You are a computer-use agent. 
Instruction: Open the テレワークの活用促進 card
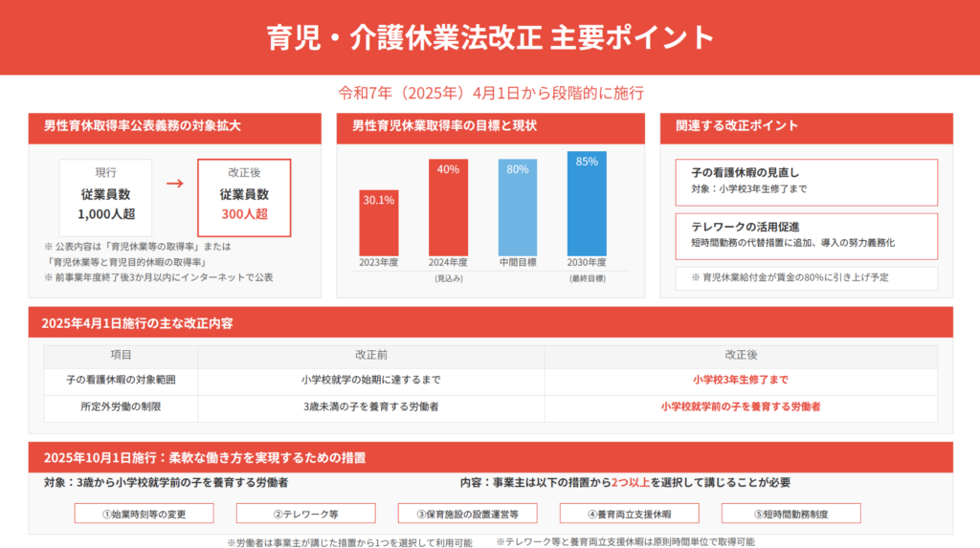pos(807,234)
